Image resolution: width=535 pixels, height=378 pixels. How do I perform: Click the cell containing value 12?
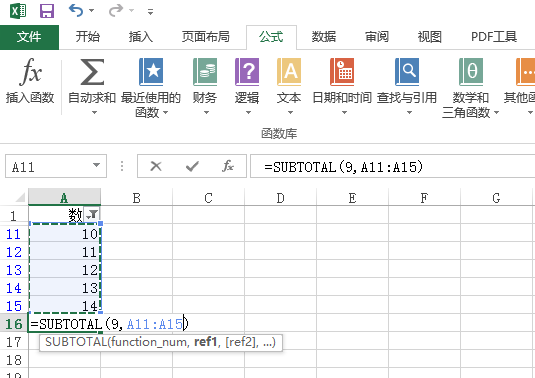(x=65, y=270)
